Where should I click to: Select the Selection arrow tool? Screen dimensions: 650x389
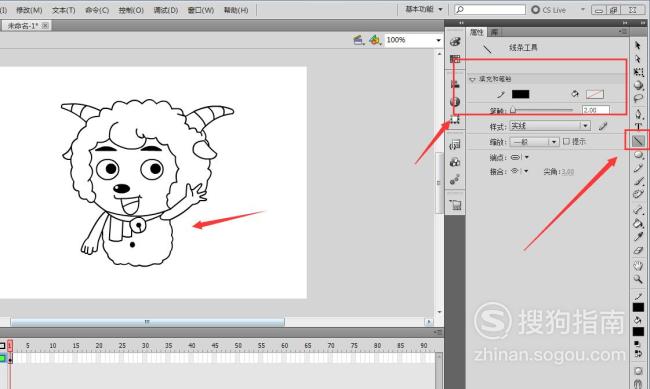(x=638, y=46)
